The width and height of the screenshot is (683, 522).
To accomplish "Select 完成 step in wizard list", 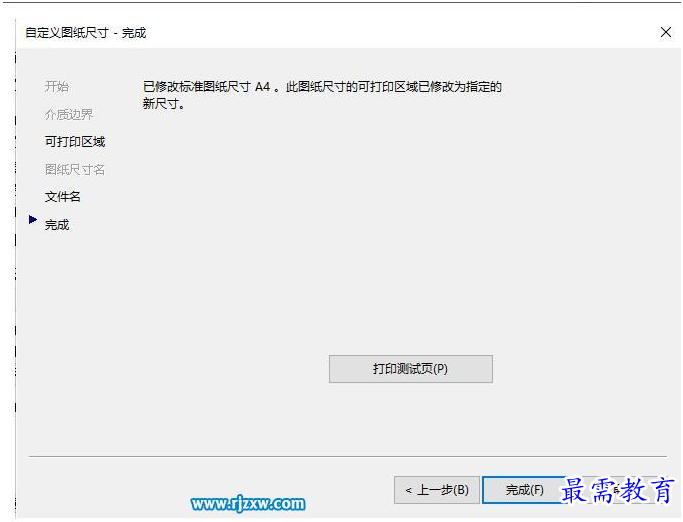I will coord(57,225).
